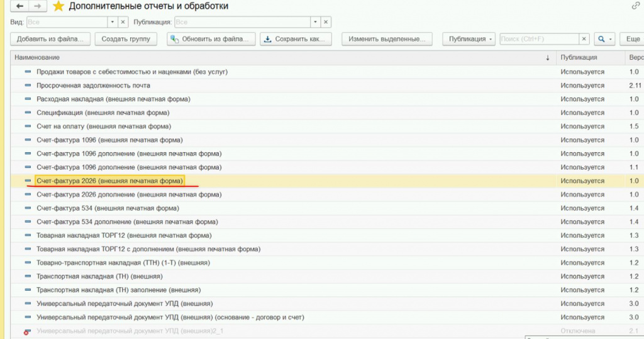644x339 pixels.
Task: Select row Товарно-транспортная накладная (ТТН) (1-Т)
Action: click(327, 262)
